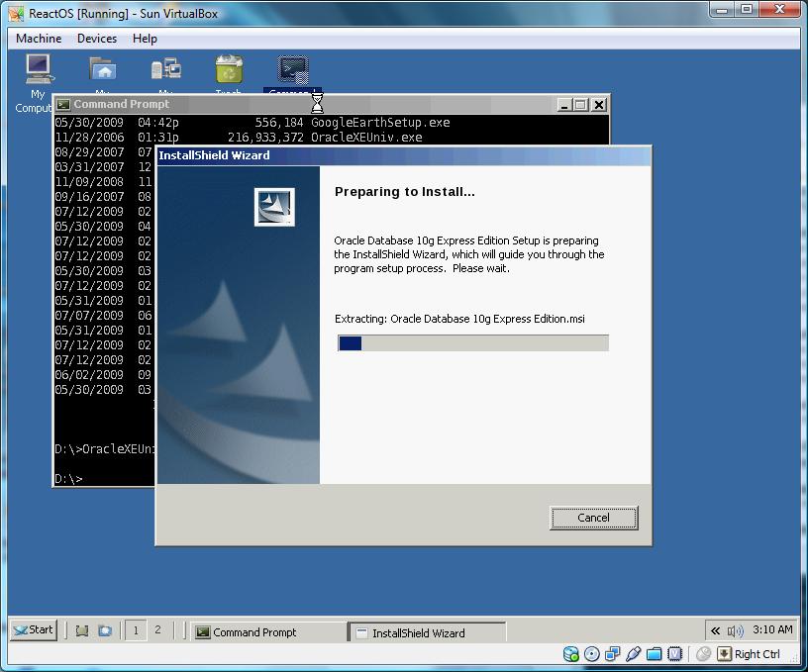Image resolution: width=808 pixels, height=672 pixels.
Task: Click the VirtualBox network adapter status icon
Action: coord(612,653)
